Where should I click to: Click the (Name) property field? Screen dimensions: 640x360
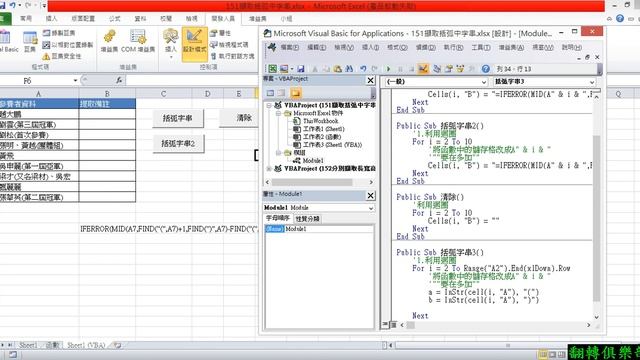click(x=319, y=229)
